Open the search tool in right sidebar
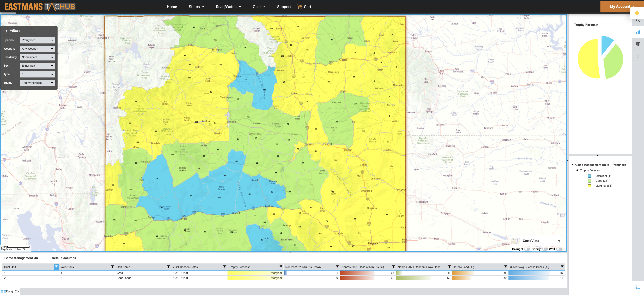The width and height of the screenshot is (644, 297). [638, 20]
